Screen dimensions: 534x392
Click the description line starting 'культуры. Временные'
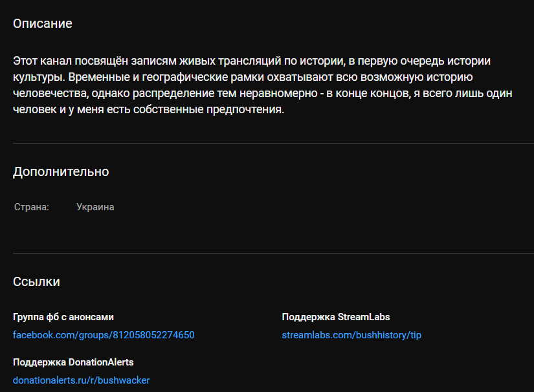[239, 78]
